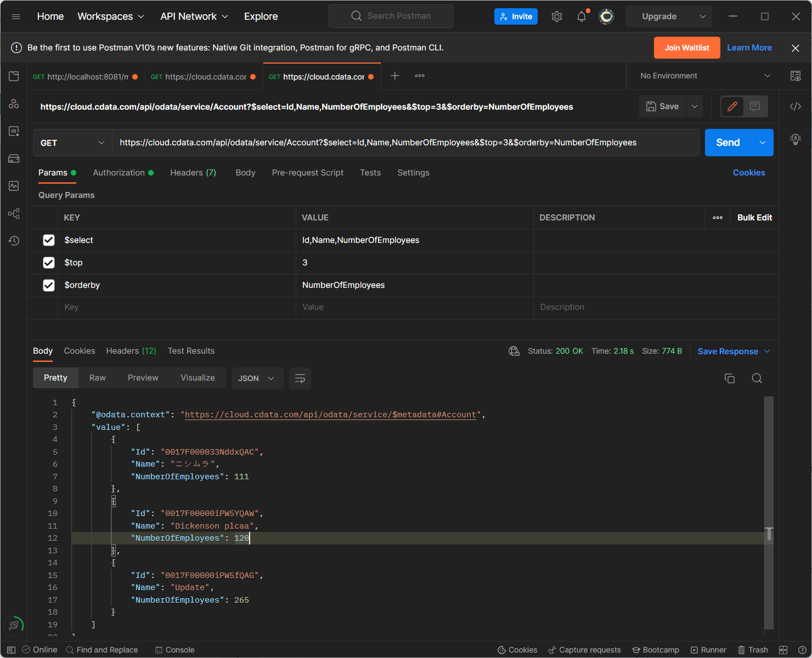
Task: Open the History icon in the left sidebar
Action: click(x=14, y=241)
